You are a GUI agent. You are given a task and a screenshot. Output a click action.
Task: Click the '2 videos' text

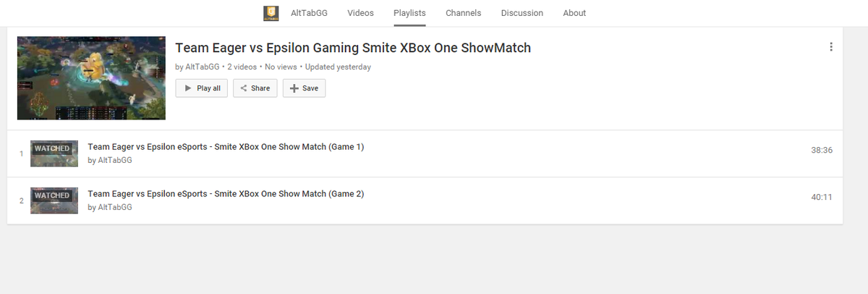click(242, 67)
